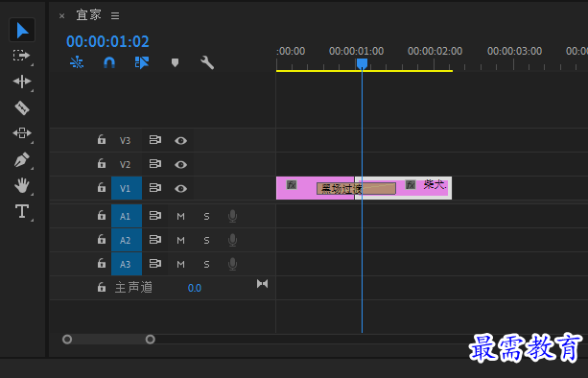Viewport: 588px width, 378px height.
Task: Toggle sync lock for V3
Action: 154,140
